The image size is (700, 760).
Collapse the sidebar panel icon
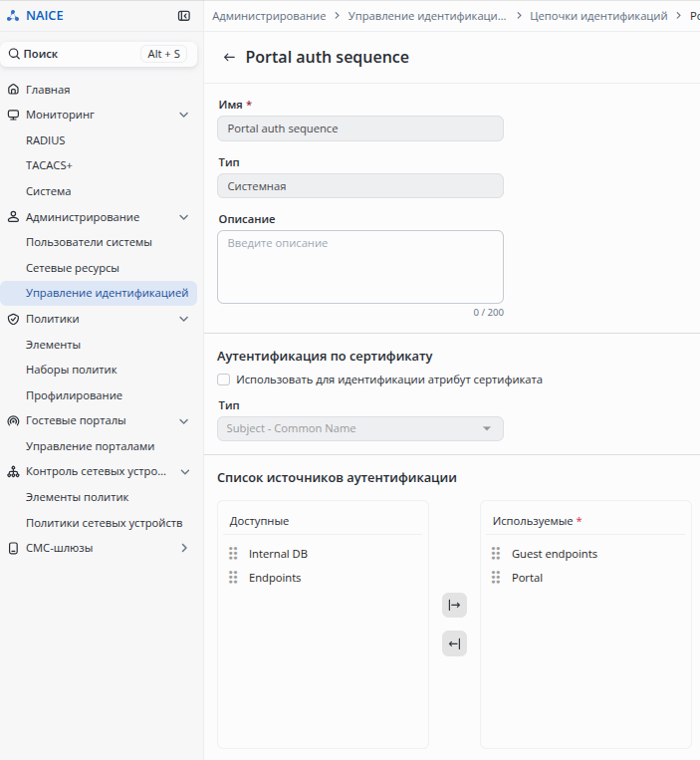point(183,16)
